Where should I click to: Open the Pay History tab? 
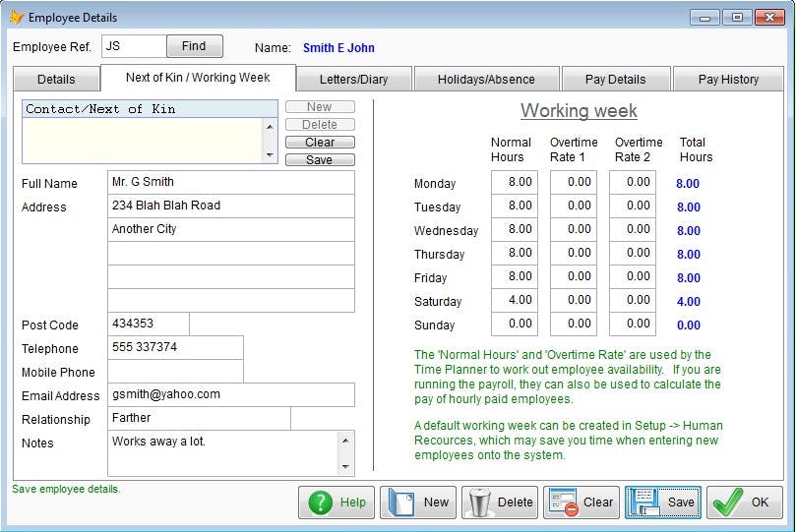[x=728, y=79]
